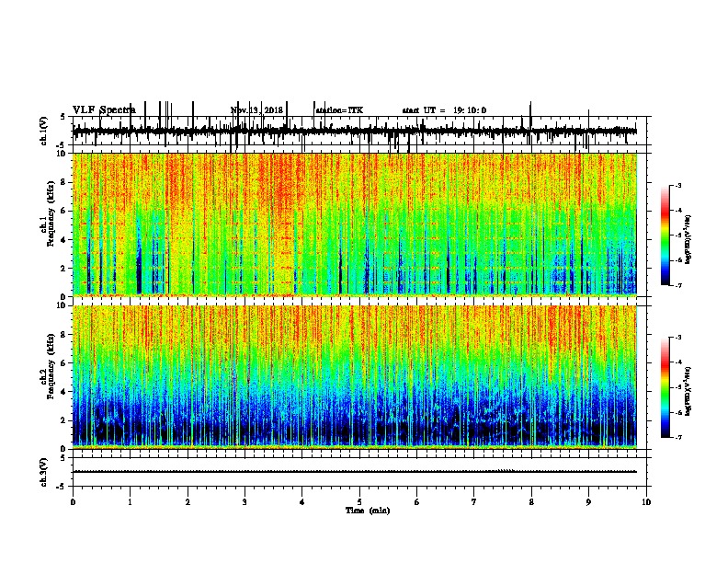Image resolution: width=728 pixels, height=563 pixels.
Task: Click the time axis tick label "3"
Action: tap(245, 501)
